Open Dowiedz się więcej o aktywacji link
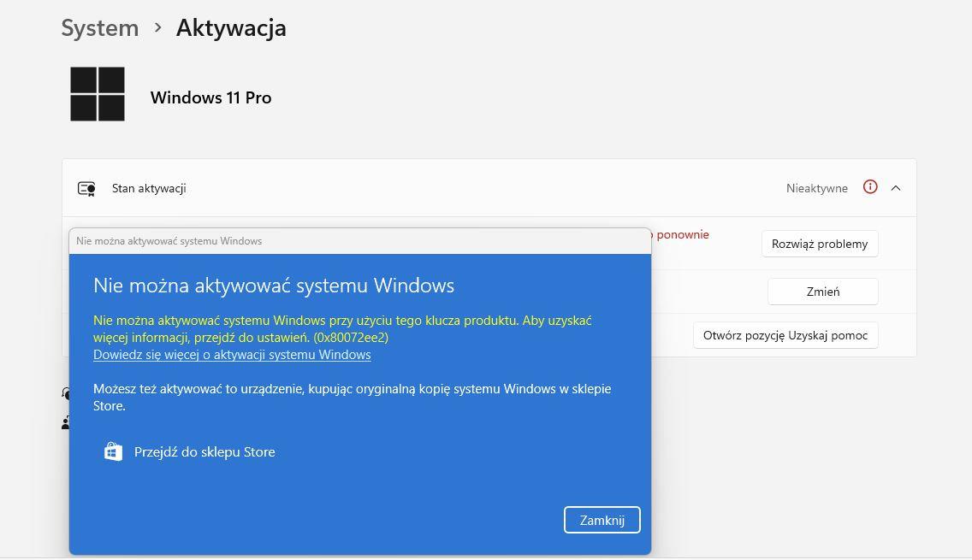The width and height of the screenshot is (972, 560). click(232, 355)
